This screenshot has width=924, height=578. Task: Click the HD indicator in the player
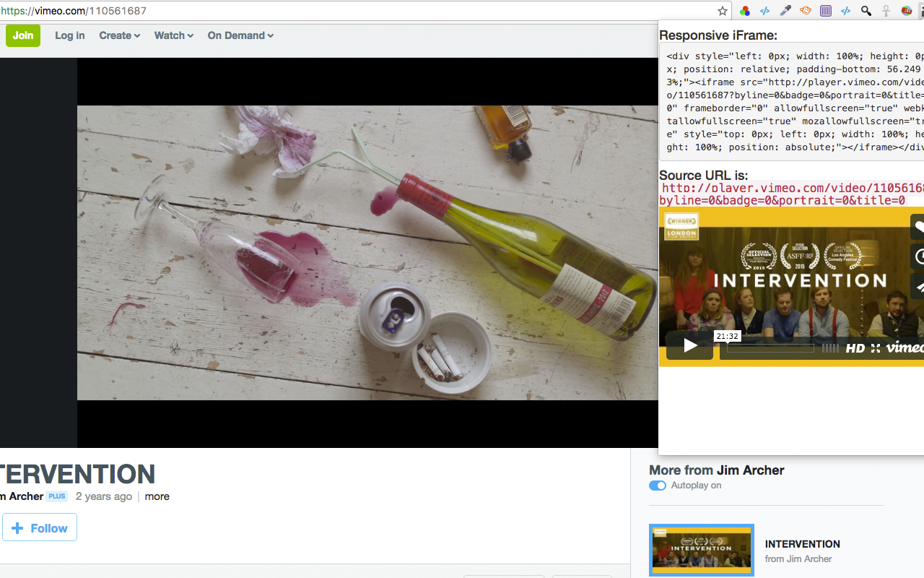coord(855,348)
